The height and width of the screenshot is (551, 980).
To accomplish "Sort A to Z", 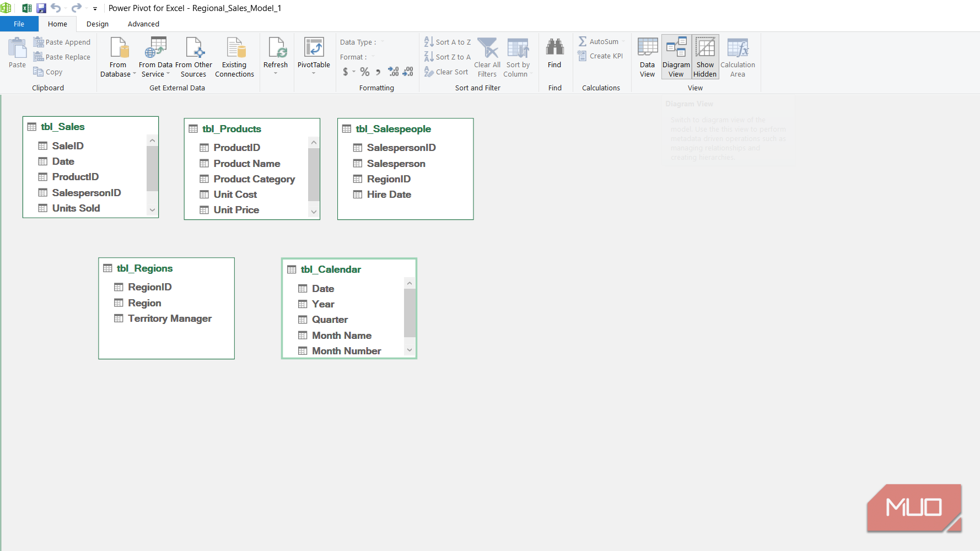I will tap(448, 42).
